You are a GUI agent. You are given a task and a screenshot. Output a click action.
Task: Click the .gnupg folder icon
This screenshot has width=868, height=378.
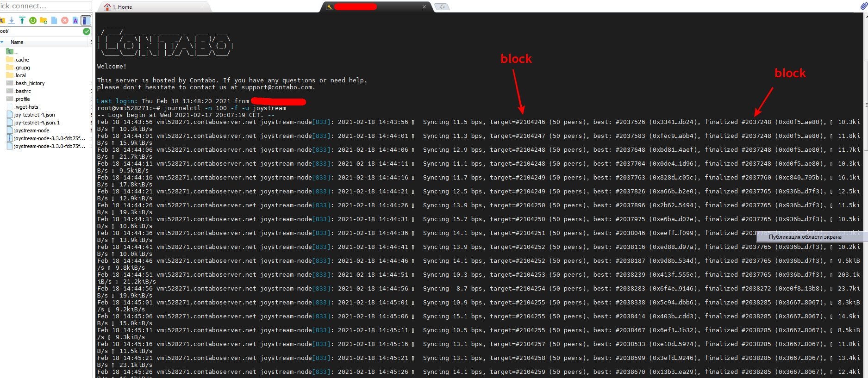pyautogui.click(x=10, y=68)
